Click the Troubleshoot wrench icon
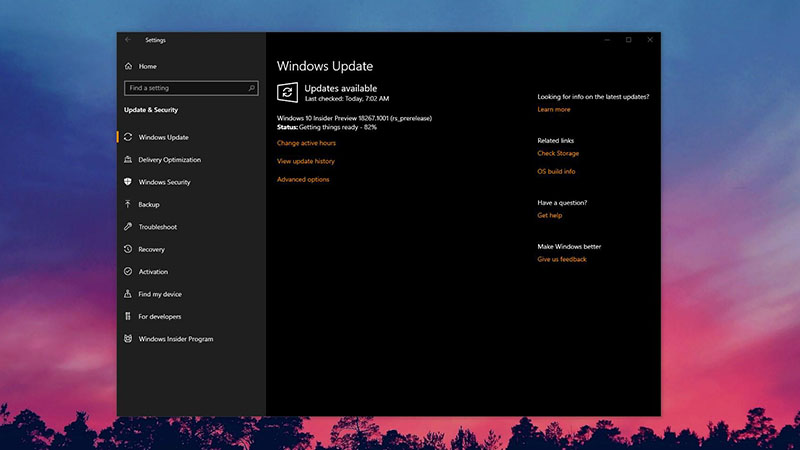Image resolution: width=800 pixels, height=450 pixels. (x=128, y=227)
